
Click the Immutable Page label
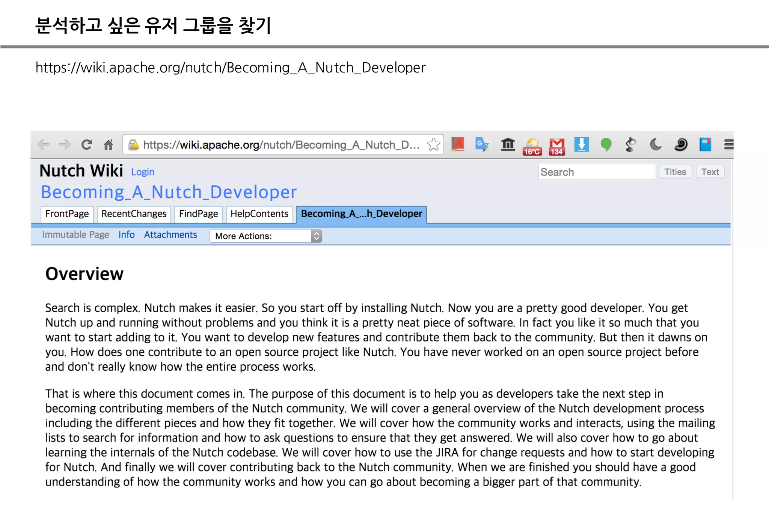(x=75, y=234)
